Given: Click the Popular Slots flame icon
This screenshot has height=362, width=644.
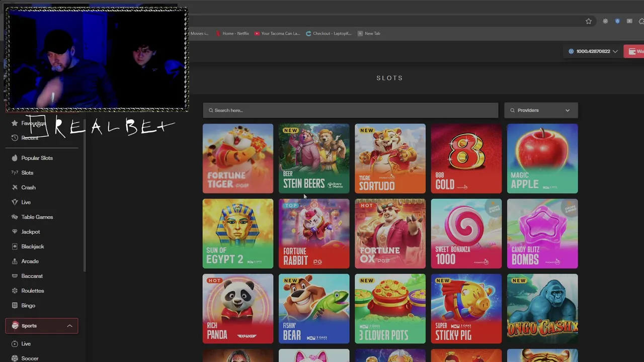Looking at the screenshot, I should 15,158.
